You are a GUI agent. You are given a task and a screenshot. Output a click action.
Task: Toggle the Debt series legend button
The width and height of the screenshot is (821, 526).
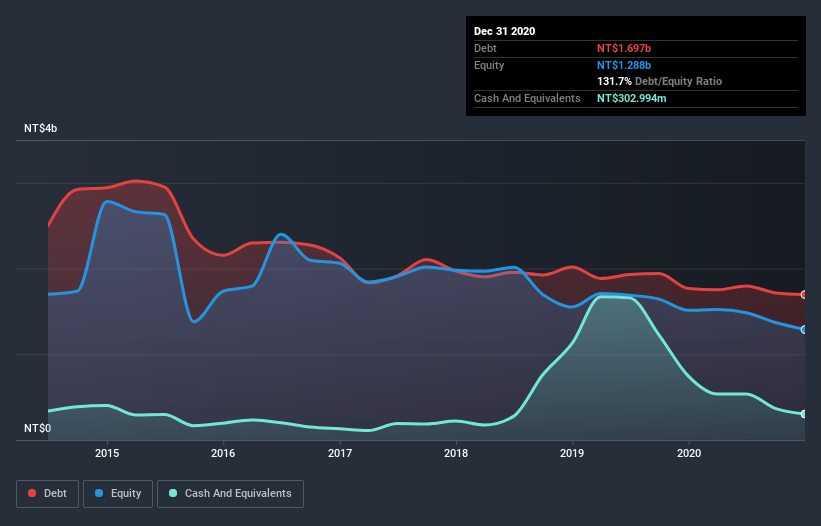pyautogui.click(x=48, y=494)
